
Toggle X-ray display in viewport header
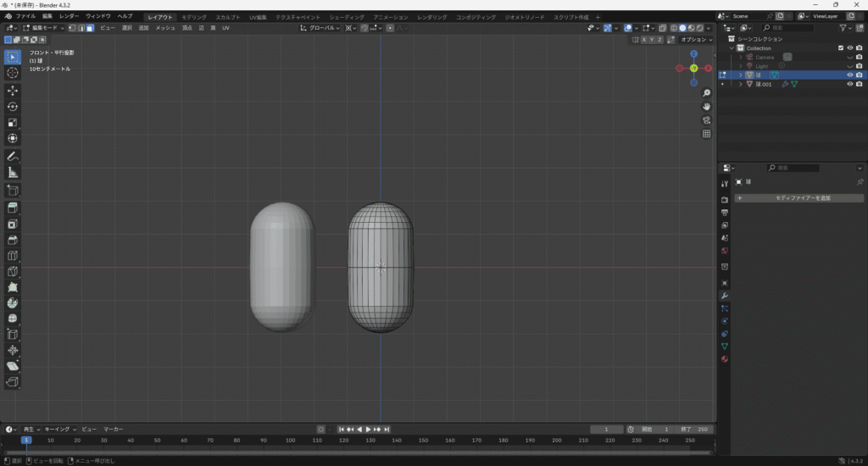coord(662,28)
